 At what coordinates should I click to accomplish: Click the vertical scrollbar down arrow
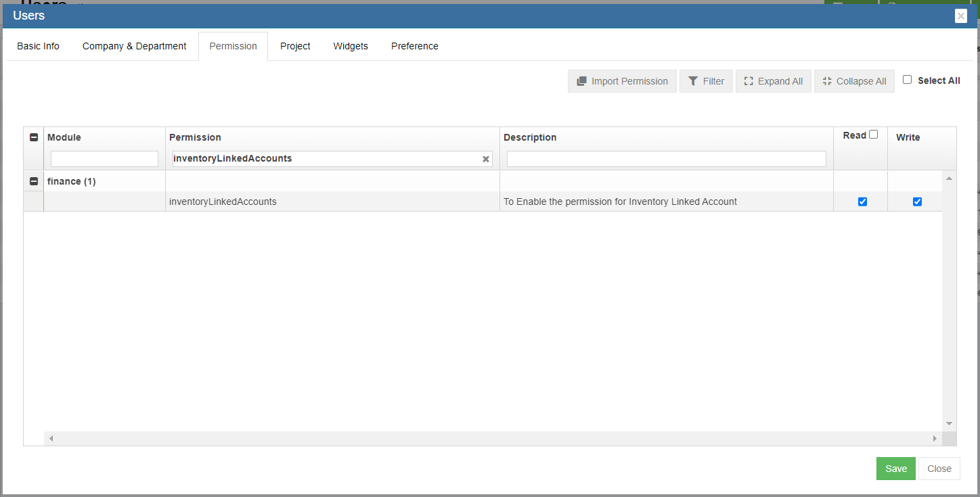coord(949,423)
